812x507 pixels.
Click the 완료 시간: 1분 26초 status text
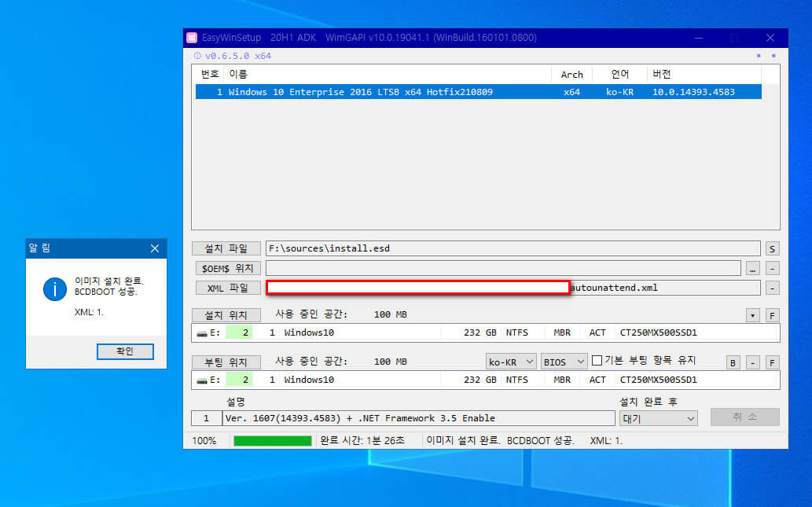362,441
